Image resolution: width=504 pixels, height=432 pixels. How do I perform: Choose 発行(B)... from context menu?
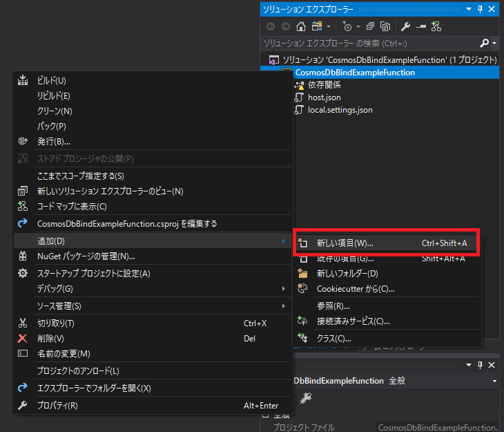coord(153,141)
